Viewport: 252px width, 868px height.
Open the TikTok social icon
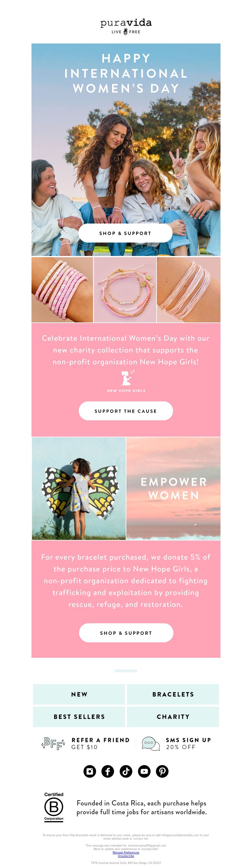click(126, 771)
